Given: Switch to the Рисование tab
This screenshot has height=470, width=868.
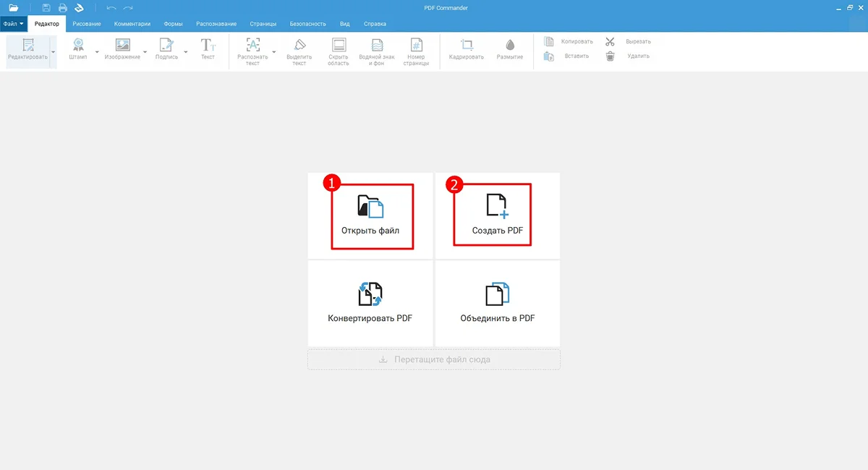Looking at the screenshot, I should click(87, 24).
